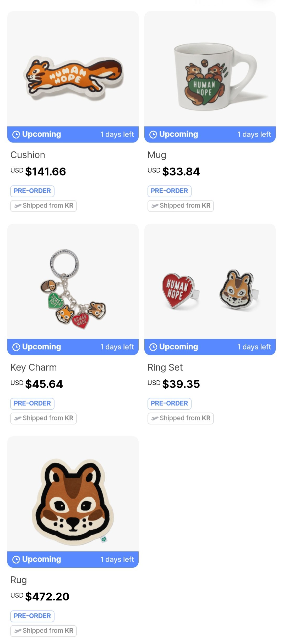This screenshot has width=283, height=644.
Task: Click the PRE-ORDER badge under the Cushion
Action: (x=32, y=191)
